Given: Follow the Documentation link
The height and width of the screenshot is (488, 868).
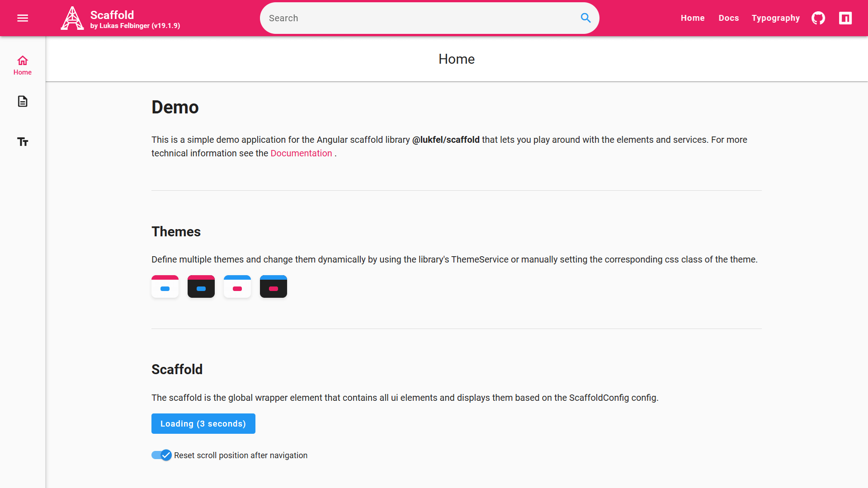Looking at the screenshot, I should tap(301, 153).
